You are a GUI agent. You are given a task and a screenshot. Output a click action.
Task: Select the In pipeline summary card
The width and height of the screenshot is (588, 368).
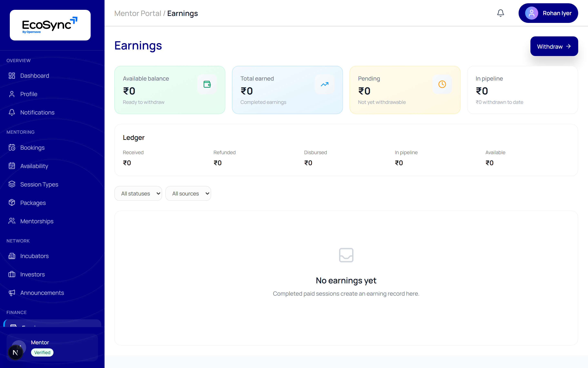(523, 90)
